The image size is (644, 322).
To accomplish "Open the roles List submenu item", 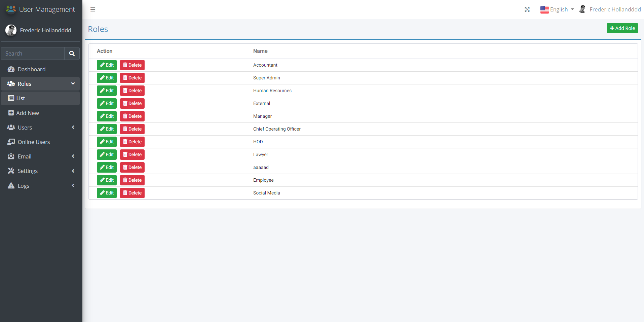I will click(40, 98).
